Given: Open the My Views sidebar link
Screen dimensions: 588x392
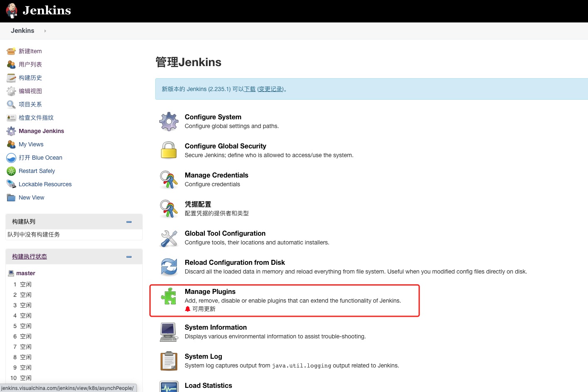Looking at the screenshot, I should point(31,144).
